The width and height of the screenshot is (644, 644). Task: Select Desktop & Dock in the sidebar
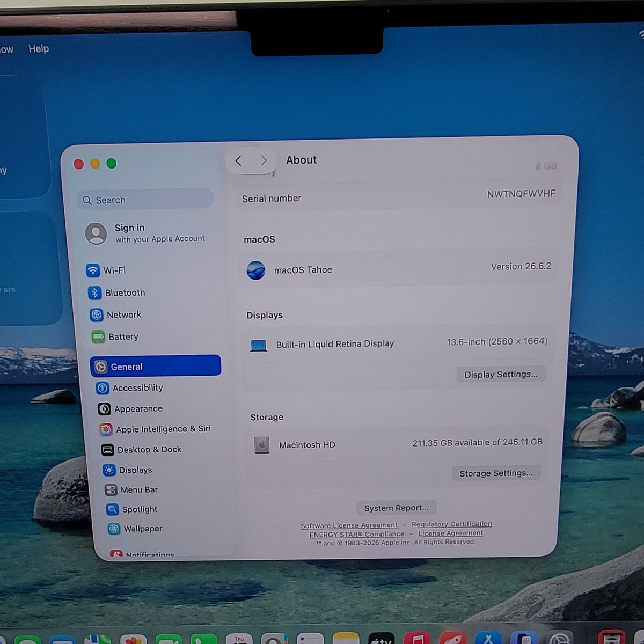(x=142, y=449)
